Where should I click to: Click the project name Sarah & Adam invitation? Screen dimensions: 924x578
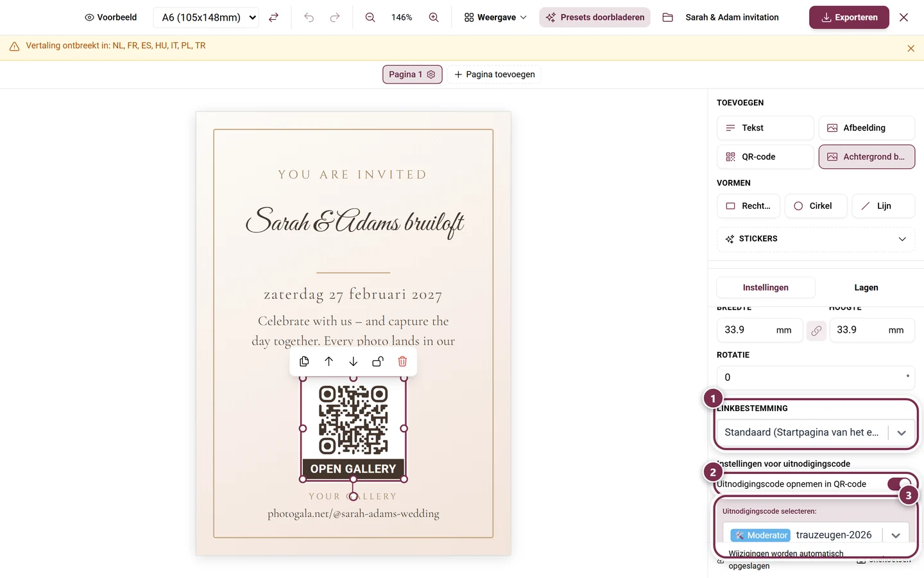732,17
